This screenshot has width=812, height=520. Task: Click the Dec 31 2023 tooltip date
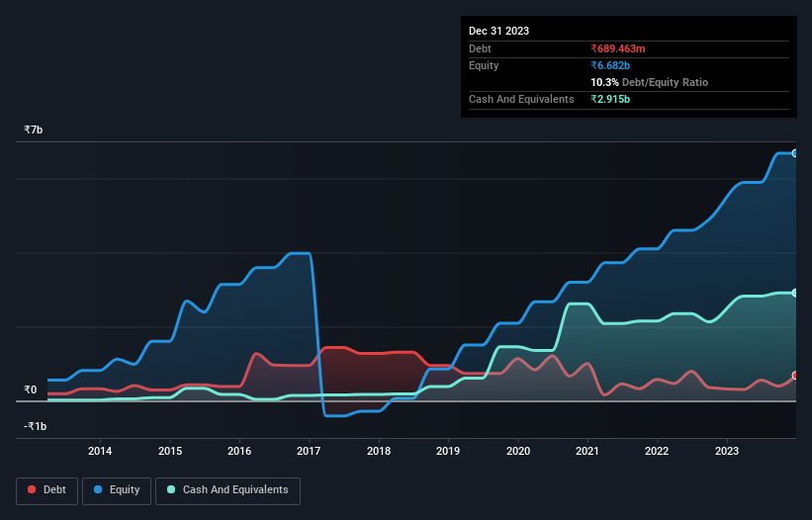click(x=498, y=31)
